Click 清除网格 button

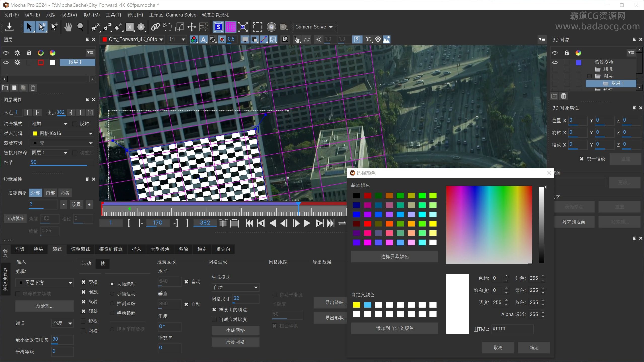[235, 342]
